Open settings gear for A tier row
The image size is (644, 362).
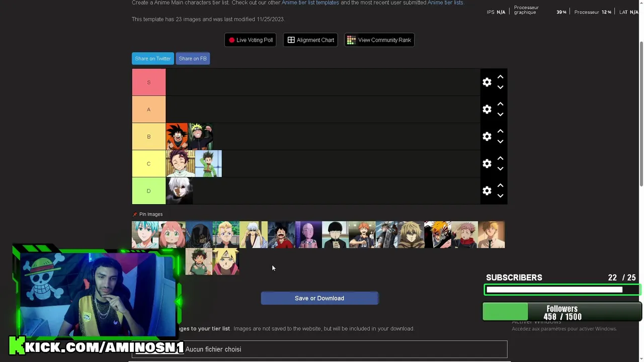(487, 109)
